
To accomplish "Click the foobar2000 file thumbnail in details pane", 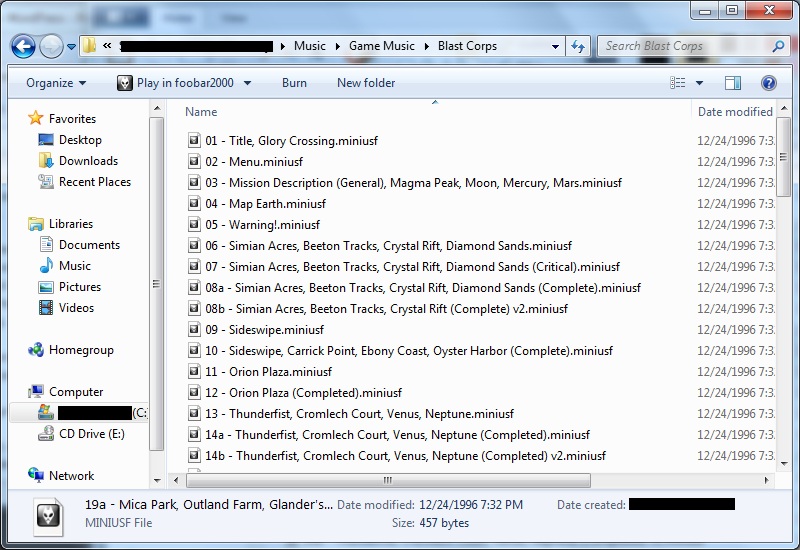I will [48, 516].
